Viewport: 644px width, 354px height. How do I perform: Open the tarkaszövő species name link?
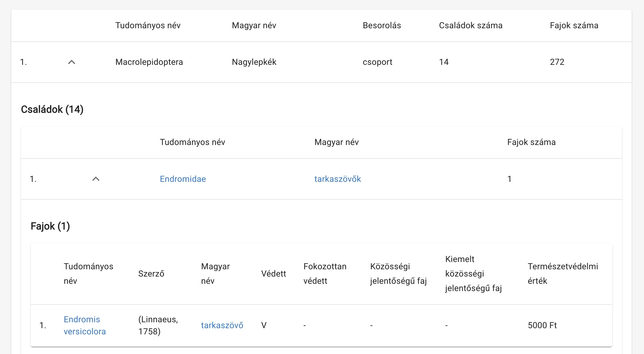pos(222,325)
